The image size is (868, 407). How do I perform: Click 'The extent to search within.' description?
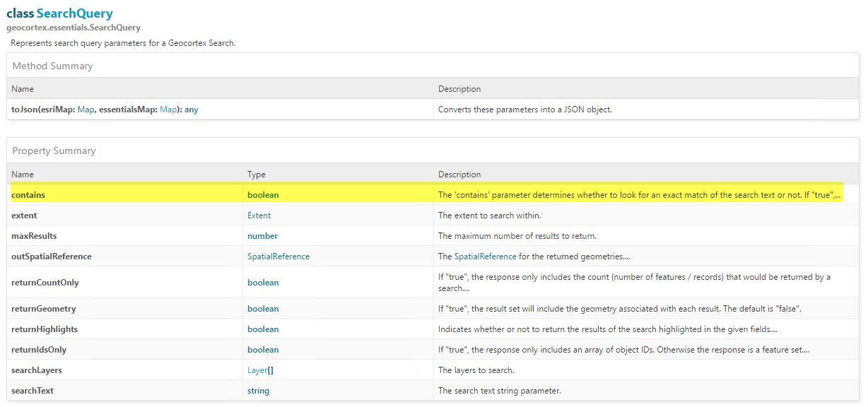pos(490,215)
